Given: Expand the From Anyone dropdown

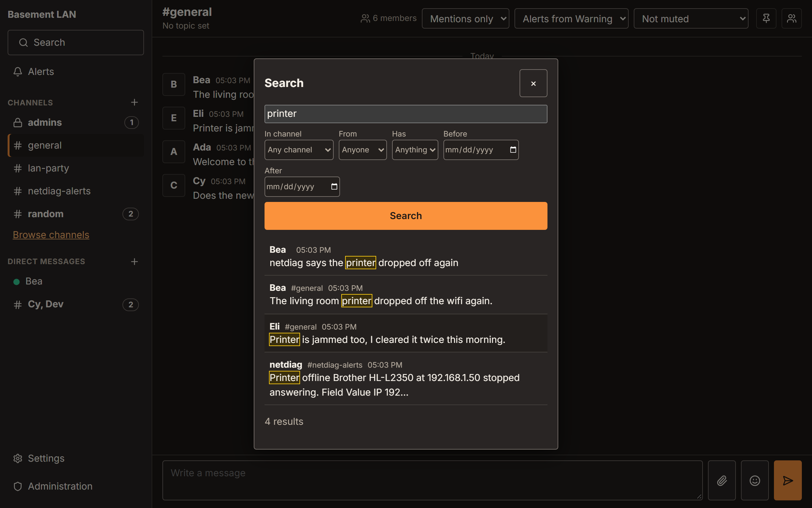Looking at the screenshot, I should click(362, 150).
